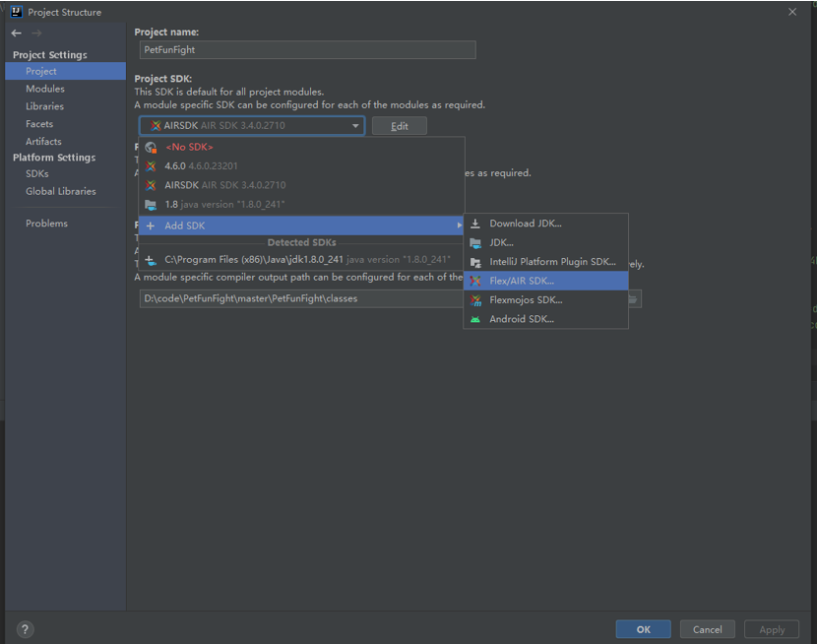Viewport: 817px width, 644px height.
Task: Click the Project SDK selected value text
Action: (x=224, y=126)
